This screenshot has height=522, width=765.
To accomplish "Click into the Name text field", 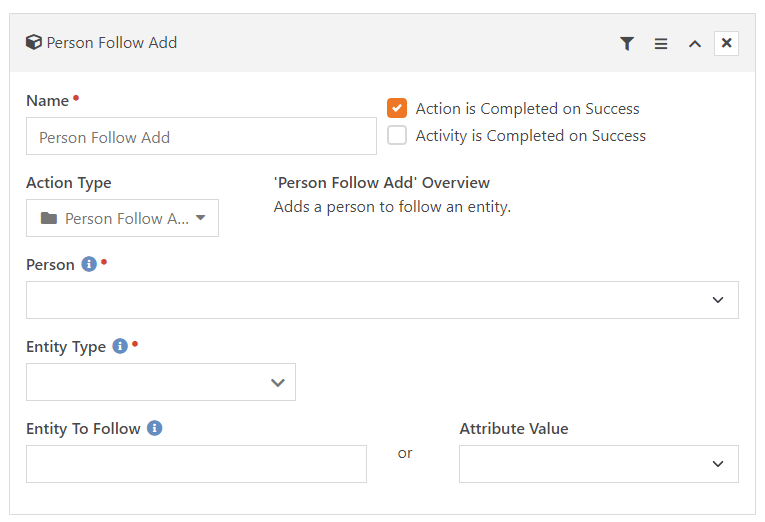I will [201, 137].
